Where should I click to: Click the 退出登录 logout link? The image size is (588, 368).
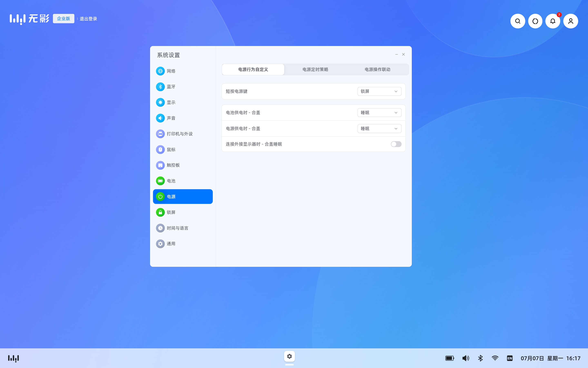[x=88, y=19]
